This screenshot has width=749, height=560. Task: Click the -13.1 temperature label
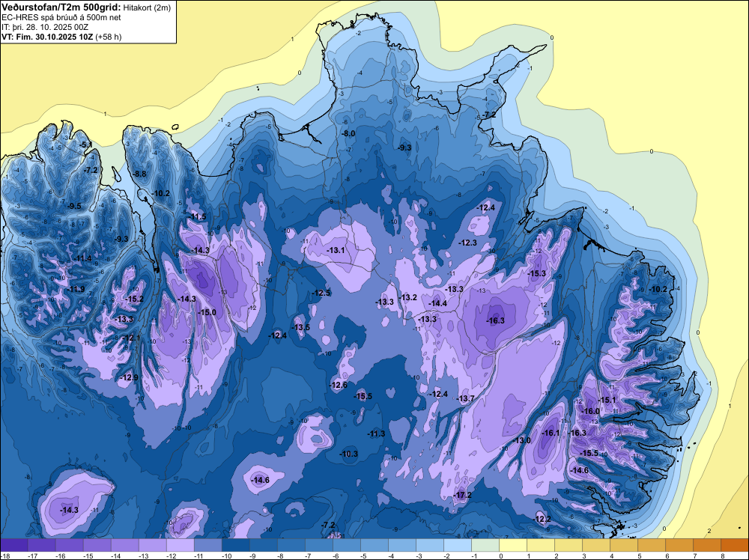336,250
